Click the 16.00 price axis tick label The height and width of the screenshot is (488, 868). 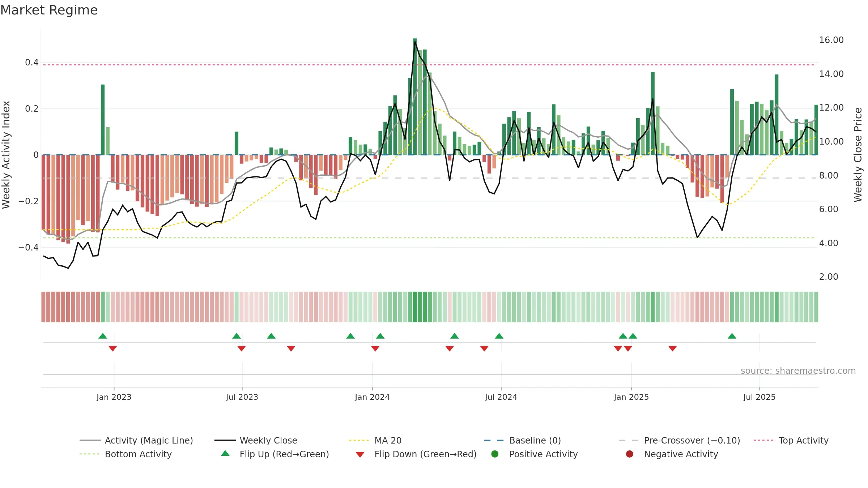(x=831, y=40)
